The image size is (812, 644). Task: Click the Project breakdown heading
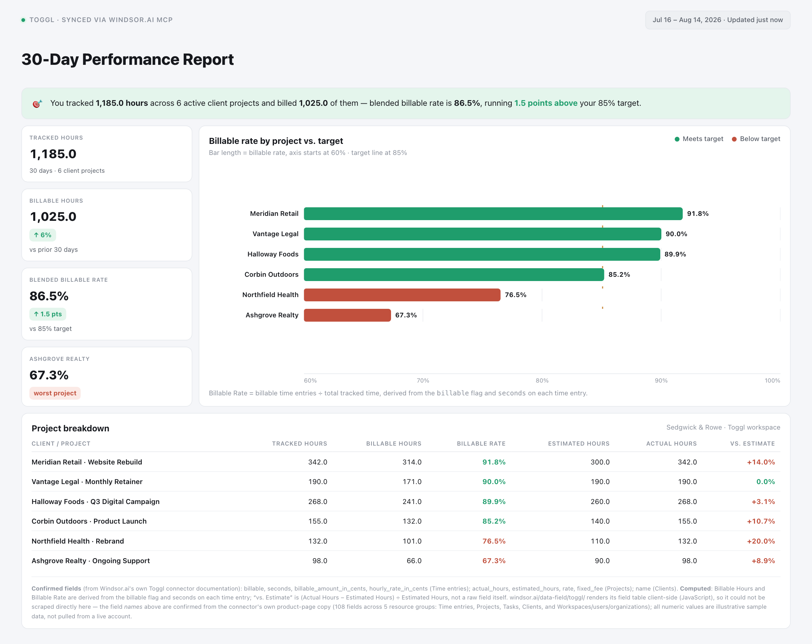71,429
